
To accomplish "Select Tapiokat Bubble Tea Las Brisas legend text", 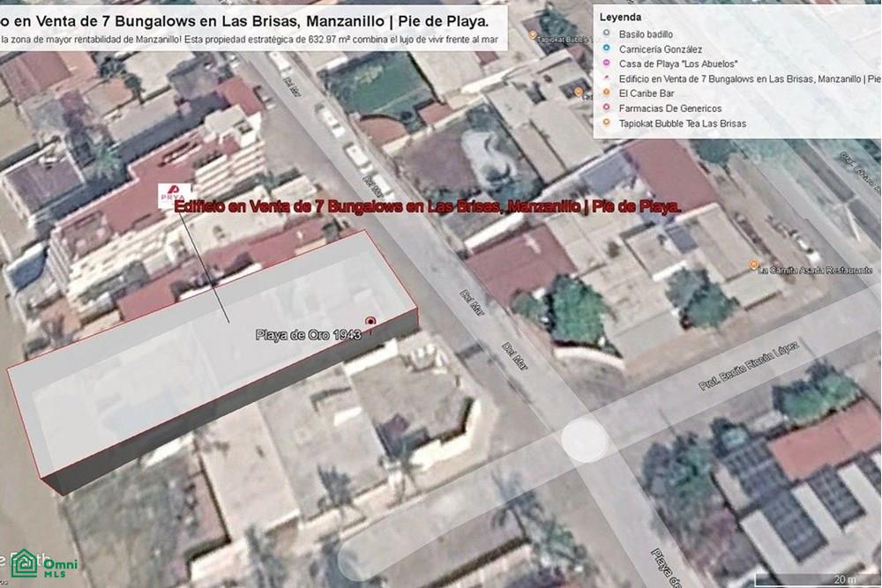I will coord(683,123).
